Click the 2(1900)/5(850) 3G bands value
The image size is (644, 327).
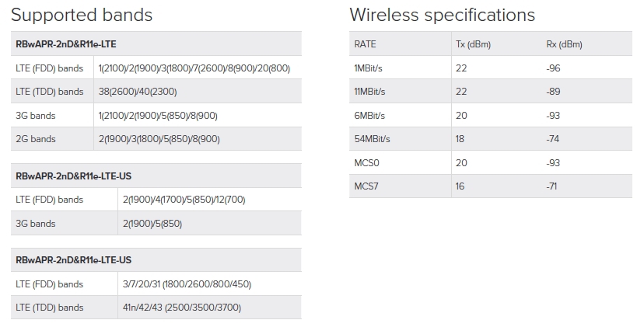tap(152, 224)
